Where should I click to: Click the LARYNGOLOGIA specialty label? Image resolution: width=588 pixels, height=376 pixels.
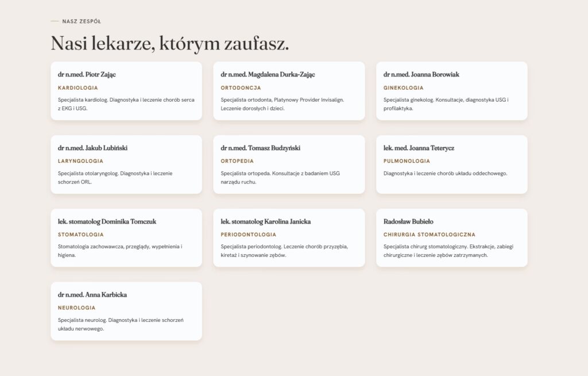80,161
